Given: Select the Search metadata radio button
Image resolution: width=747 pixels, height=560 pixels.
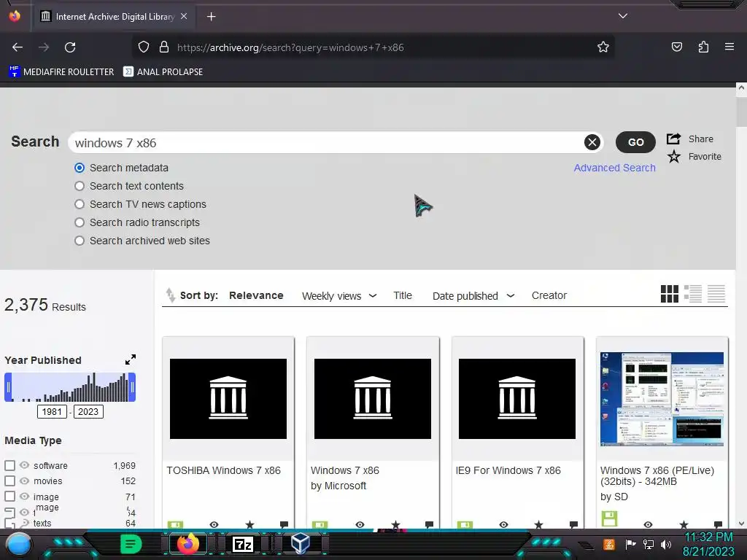Looking at the screenshot, I should [x=80, y=168].
